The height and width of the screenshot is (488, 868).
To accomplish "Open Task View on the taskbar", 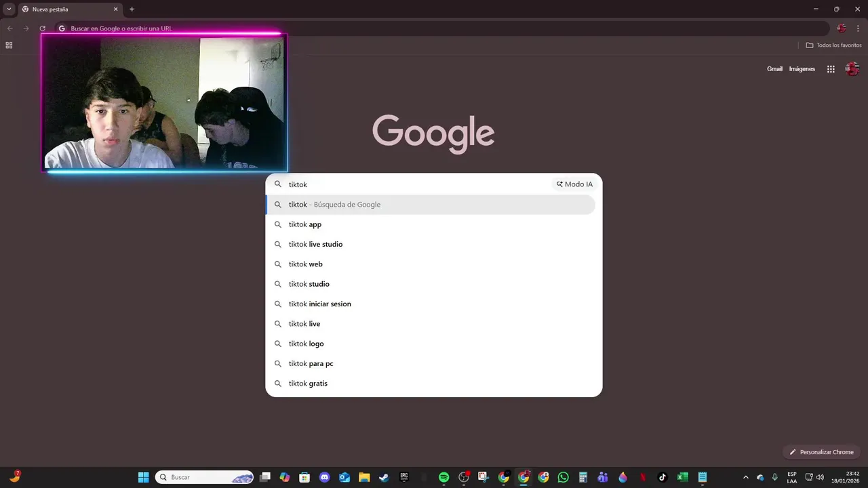I will (x=265, y=477).
